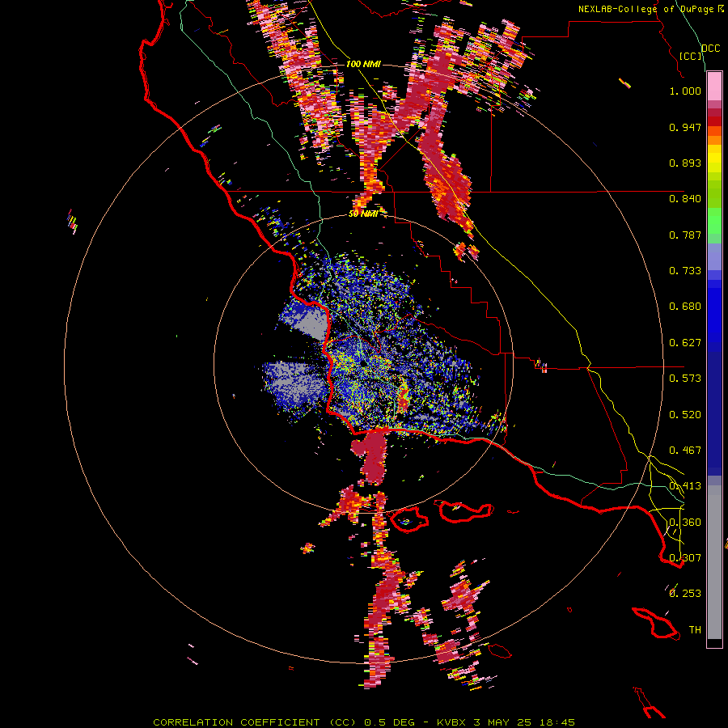Click the TH threshold label
The width and height of the screenshot is (728, 728).
point(695,630)
